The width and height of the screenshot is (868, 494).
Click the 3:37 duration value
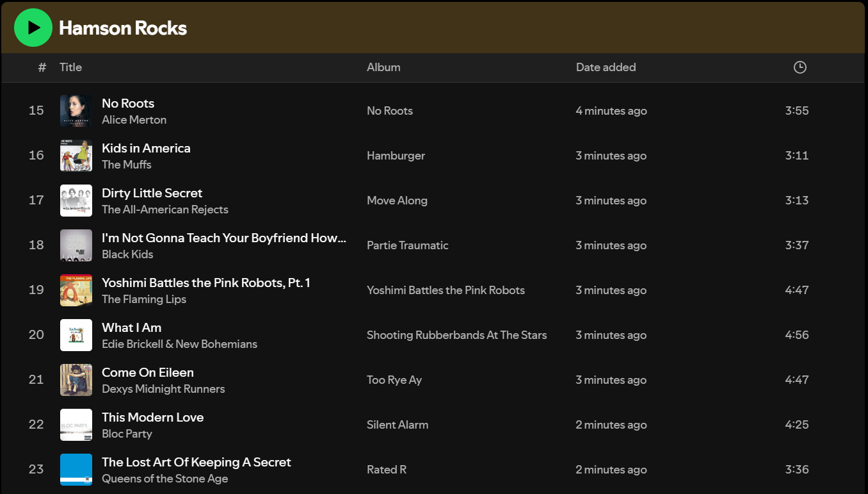click(x=797, y=245)
